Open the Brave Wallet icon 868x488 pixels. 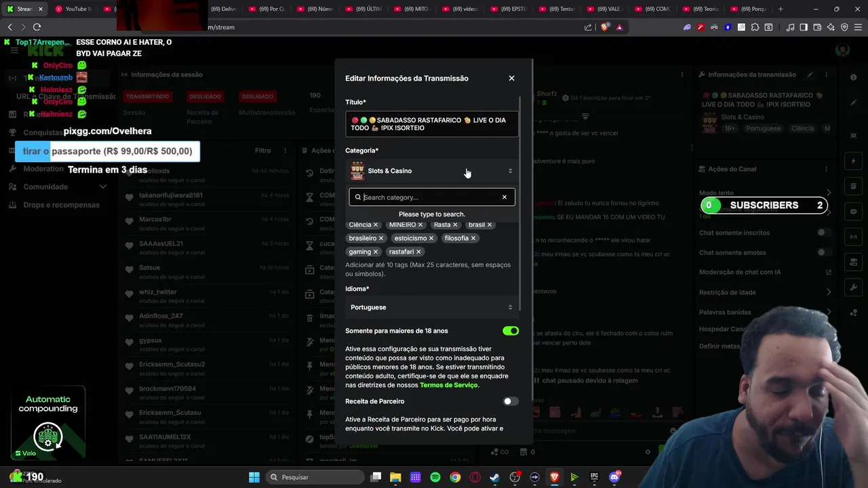817,27
